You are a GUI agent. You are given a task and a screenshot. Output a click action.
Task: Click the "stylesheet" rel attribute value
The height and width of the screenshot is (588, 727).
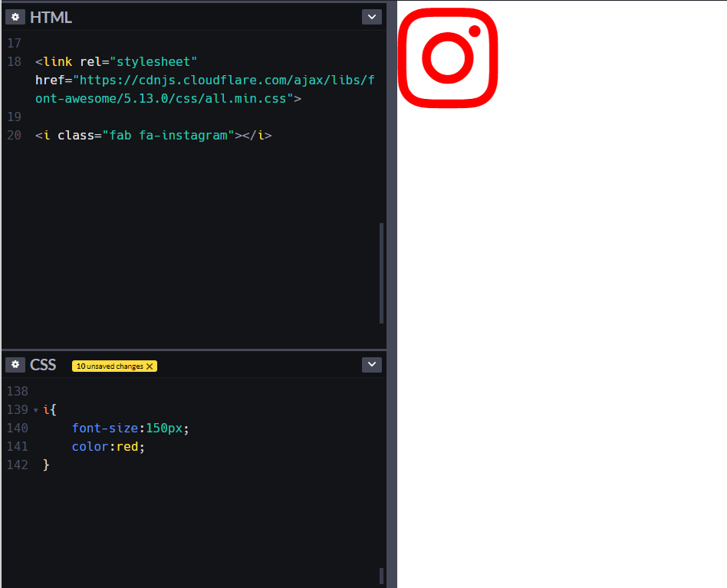point(153,61)
